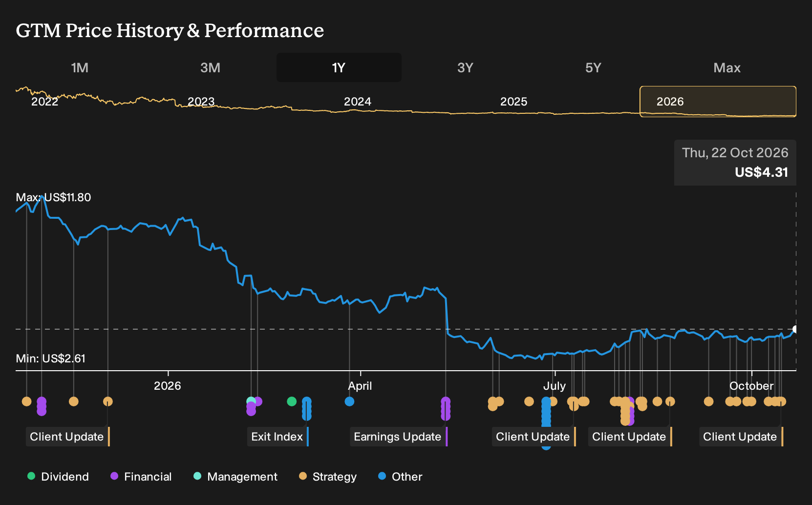Toggle the Other legend filter
812x505 pixels.
pos(400,477)
